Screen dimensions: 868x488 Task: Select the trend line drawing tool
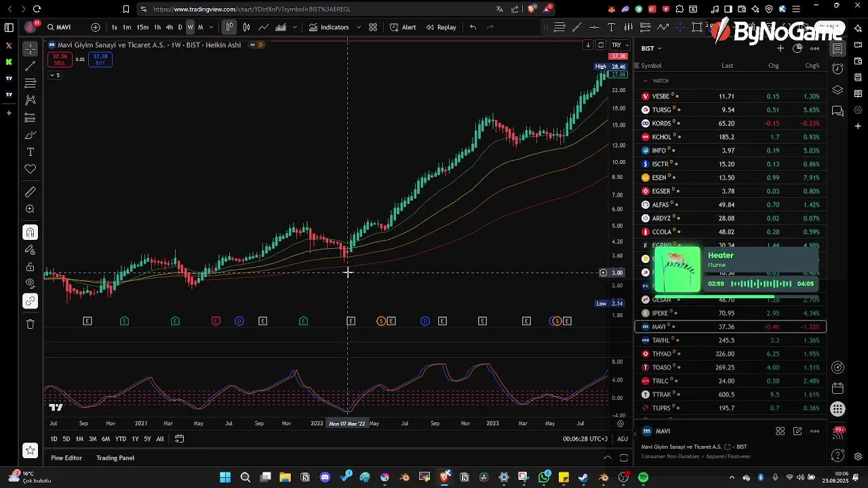tap(30, 66)
